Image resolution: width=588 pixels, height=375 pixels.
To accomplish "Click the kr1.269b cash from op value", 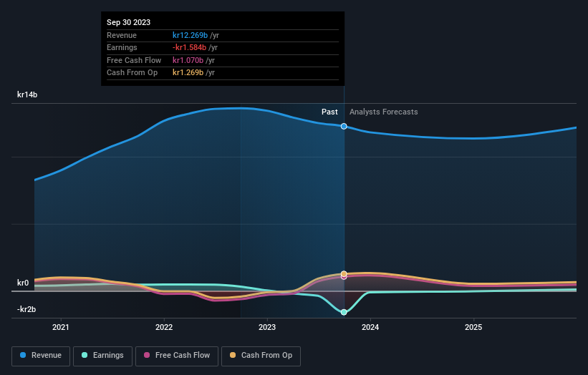I will [188, 73].
